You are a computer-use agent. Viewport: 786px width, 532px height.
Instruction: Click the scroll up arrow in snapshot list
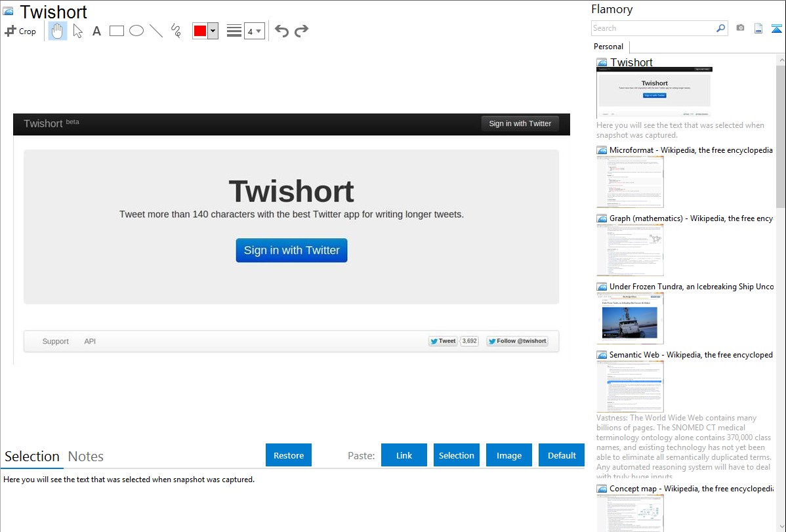[781, 60]
